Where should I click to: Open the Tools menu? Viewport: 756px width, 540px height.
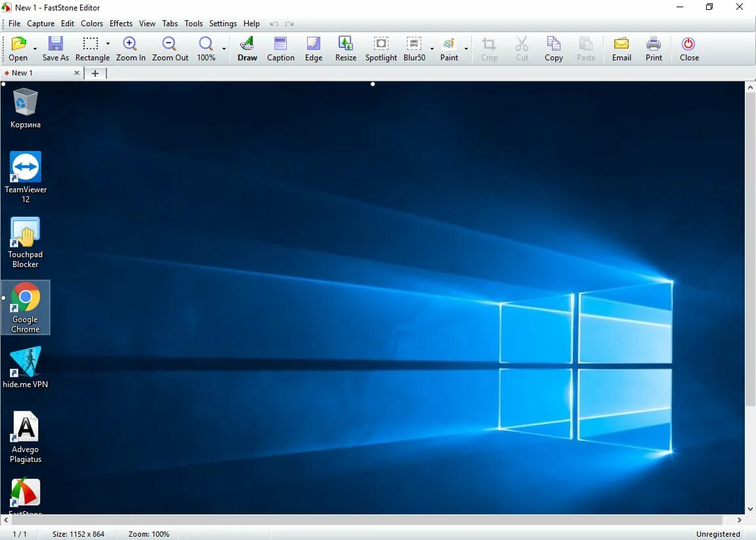pyautogui.click(x=194, y=24)
